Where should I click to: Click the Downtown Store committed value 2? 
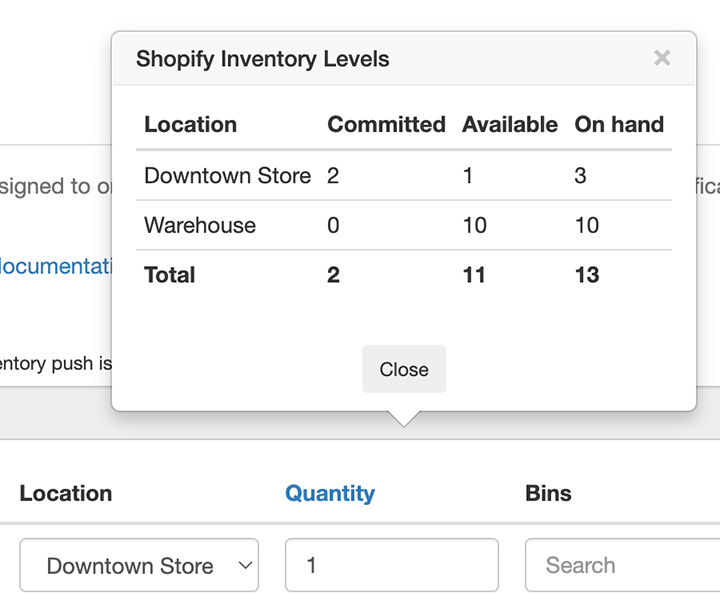click(x=333, y=176)
